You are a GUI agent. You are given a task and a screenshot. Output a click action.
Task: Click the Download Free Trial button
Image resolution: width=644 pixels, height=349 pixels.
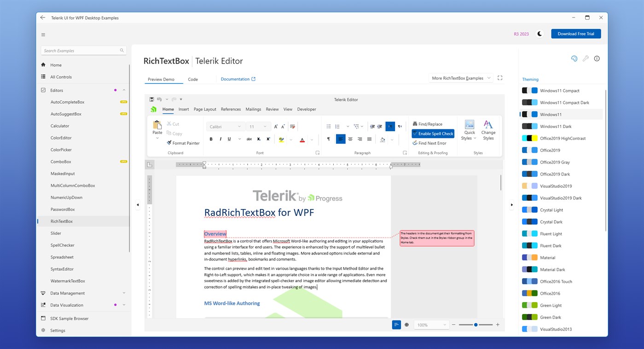pos(575,33)
